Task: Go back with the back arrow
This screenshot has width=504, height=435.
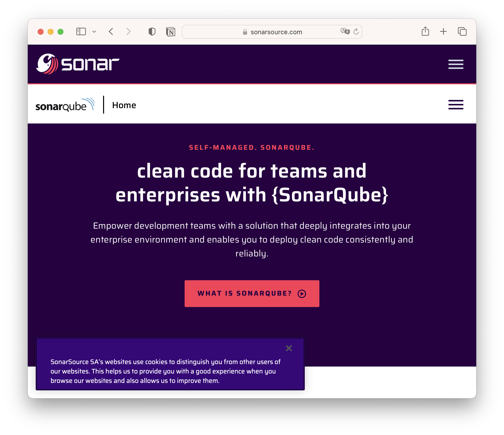Action: (x=111, y=32)
